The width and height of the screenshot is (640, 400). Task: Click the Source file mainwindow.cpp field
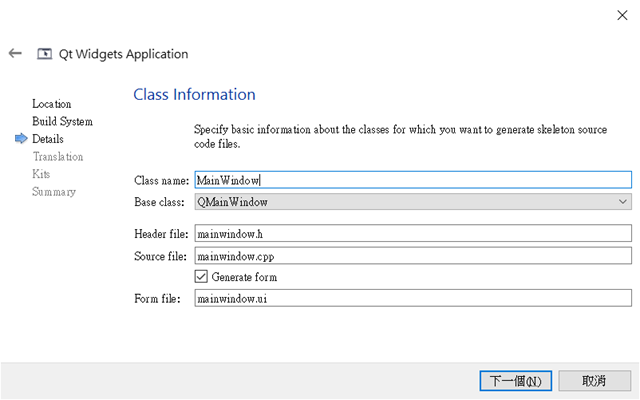[413, 256]
